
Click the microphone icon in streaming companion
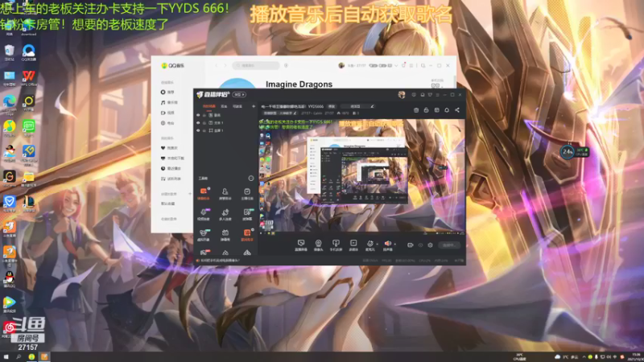370,245
